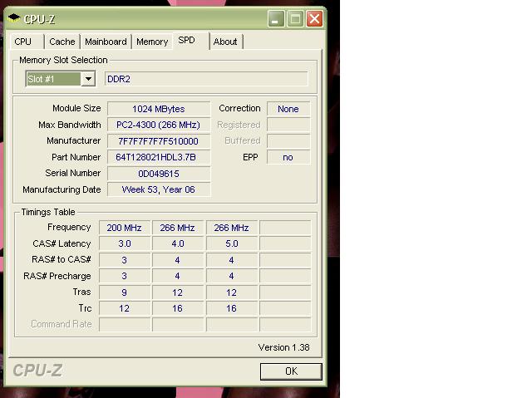Go to the Mainboard tab
Viewport: 532px width, 398px height.
106,42
